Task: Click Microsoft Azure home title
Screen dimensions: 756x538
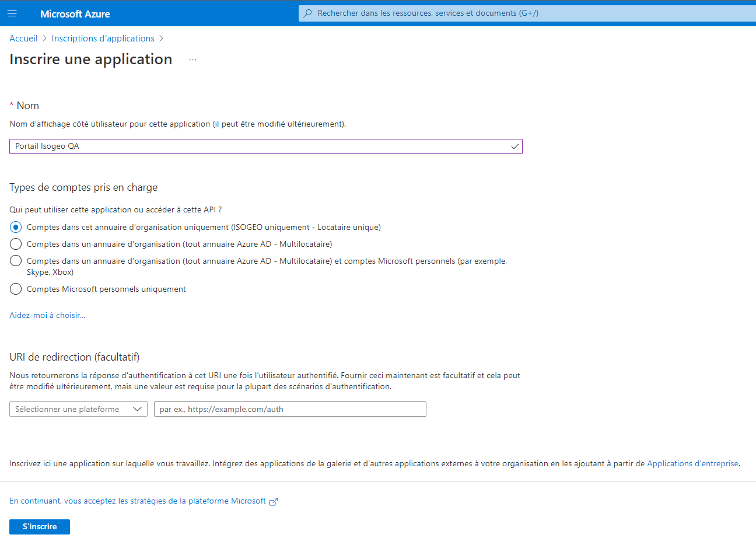Action: [75, 13]
